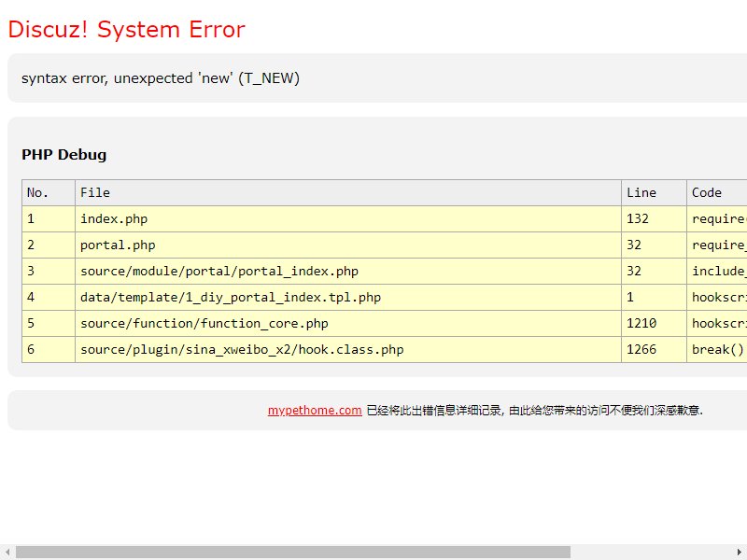
Task: Click the Line cell of 1_diy_portal_index.tpl.php row
Action: point(655,298)
